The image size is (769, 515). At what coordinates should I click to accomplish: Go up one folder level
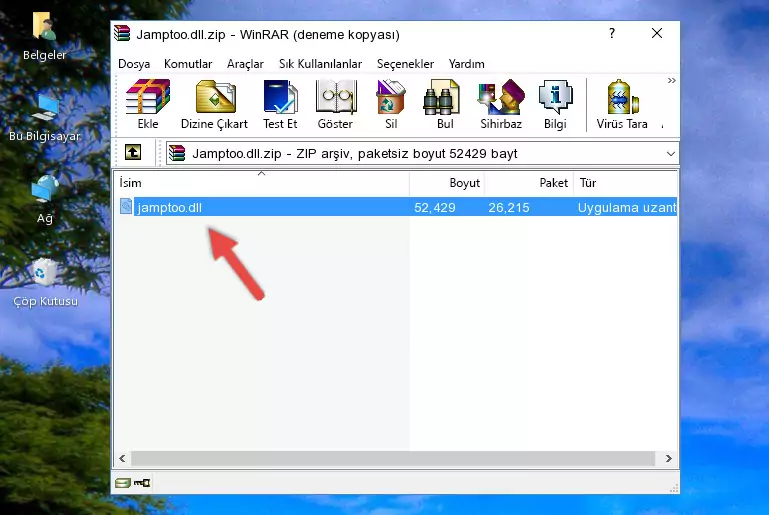click(x=133, y=153)
